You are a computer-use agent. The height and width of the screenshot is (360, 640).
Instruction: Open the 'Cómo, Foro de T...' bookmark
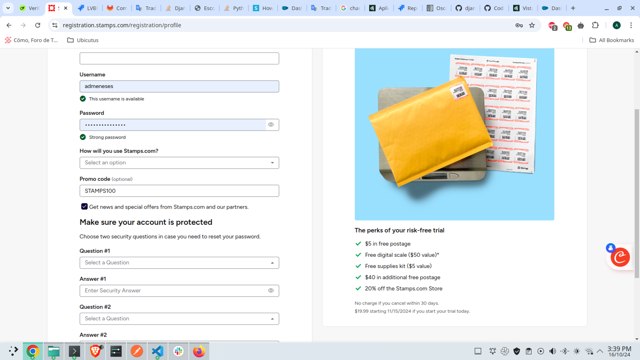(31, 40)
